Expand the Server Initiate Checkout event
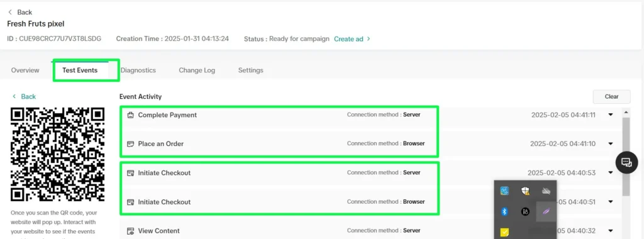 tap(611, 173)
